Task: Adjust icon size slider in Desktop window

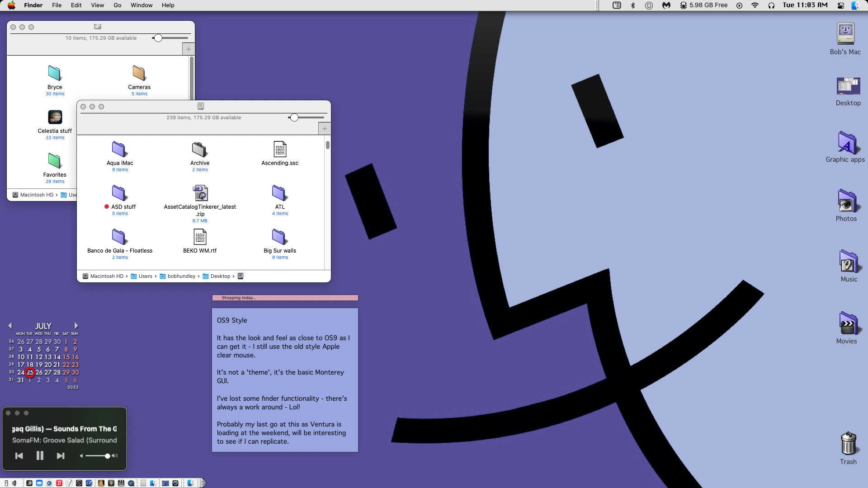Action: coord(294,117)
